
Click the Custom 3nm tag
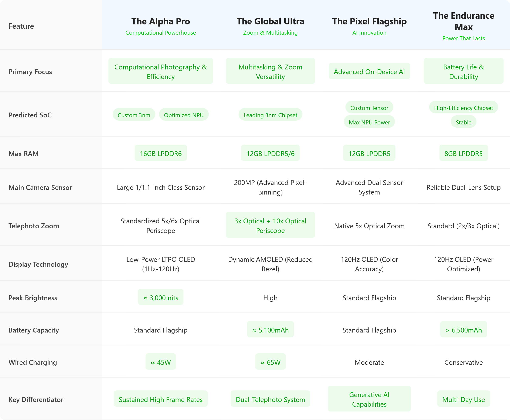[x=134, y=115]
